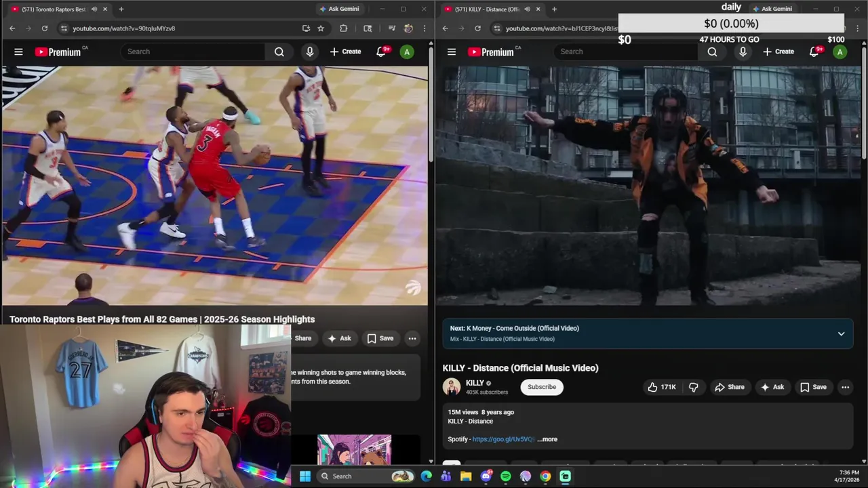Open the KILLY channel name link
868x488 pixels.
pyautogui.click(x=475, y=383)
